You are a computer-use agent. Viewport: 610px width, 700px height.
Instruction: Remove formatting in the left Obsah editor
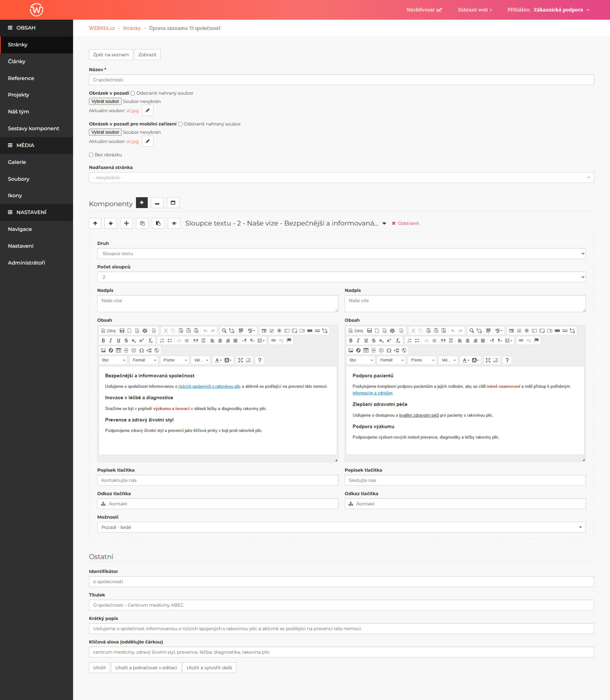pyautogui.click(x=150, y=340)
